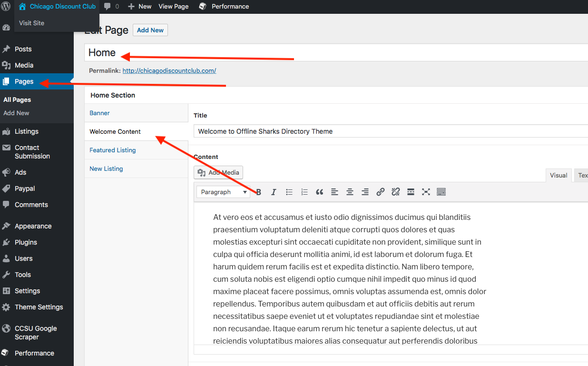Open the Featured Listing tab
The height and width of the screenshot is (366, 588).
click(x=113, y=150)
